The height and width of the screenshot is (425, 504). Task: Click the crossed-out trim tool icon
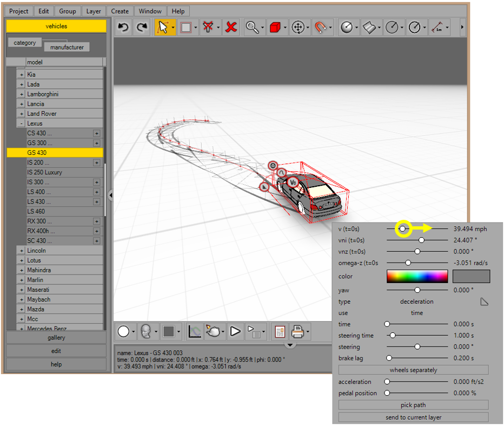coord(208,28)
